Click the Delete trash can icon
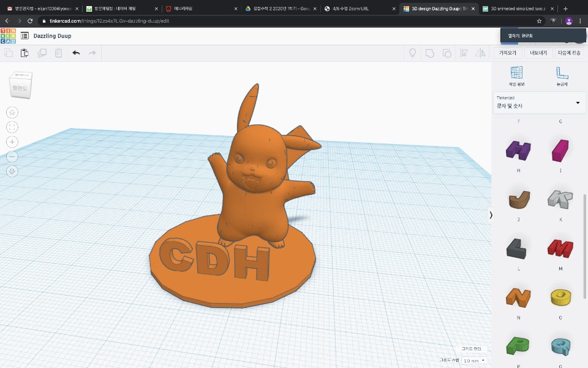 point(59,53)
